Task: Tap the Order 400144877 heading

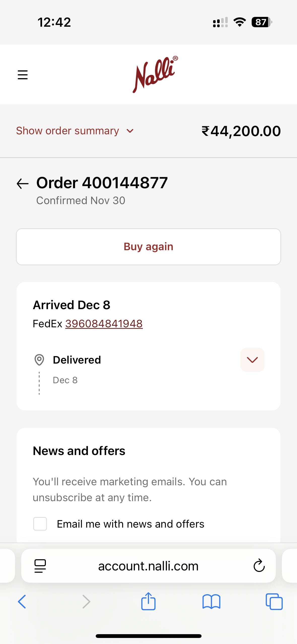Action: (102, 183)
